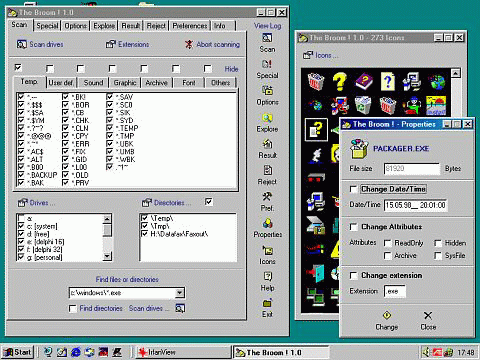The image size is (480, 360).
Task: Enable the Find directories checkbox
Action: point(73,308)
